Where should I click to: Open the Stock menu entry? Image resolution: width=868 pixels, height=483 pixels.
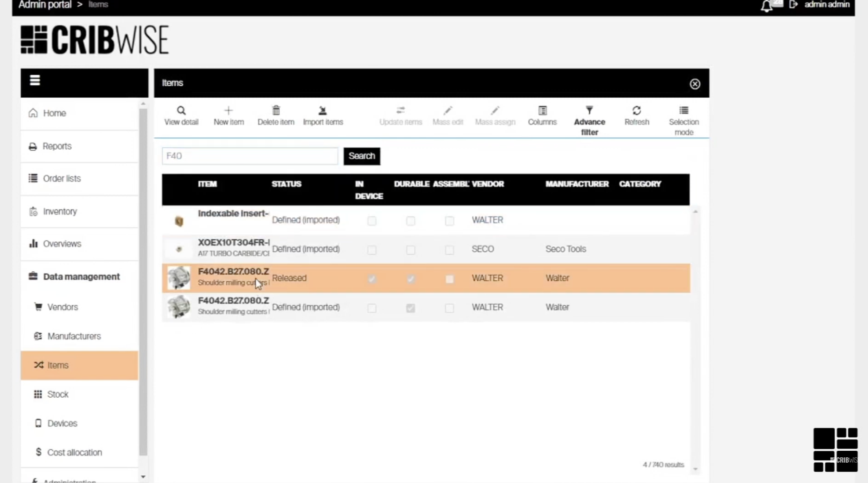pyautogui.click(x=58, y=394)
